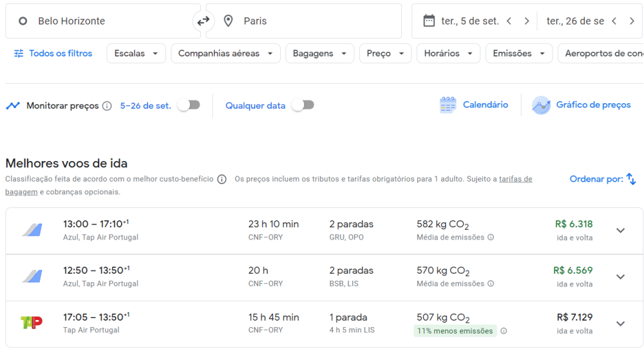Open the Gráfico de preços chart
This screenshot has width=644, height=349.
coord(582,105)
